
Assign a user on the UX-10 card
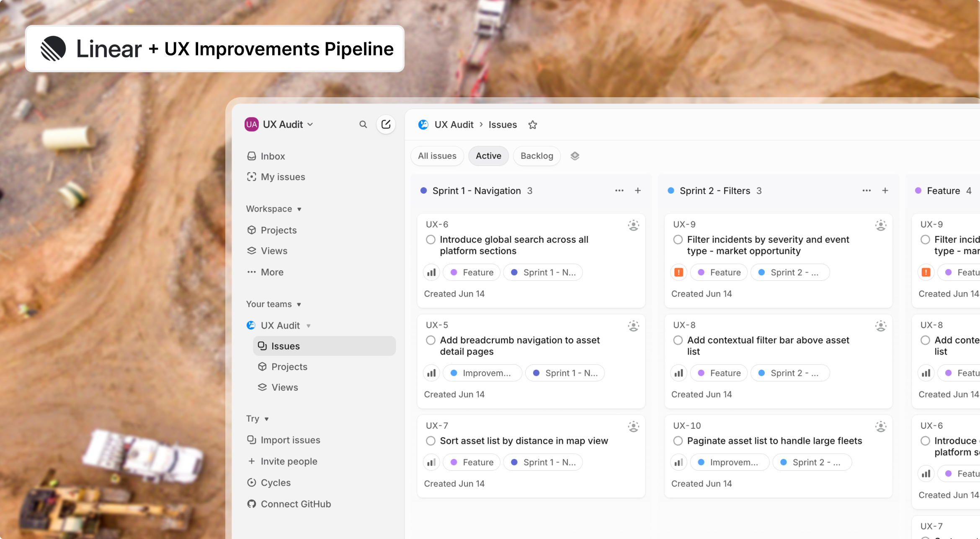[x=881, y=426]
